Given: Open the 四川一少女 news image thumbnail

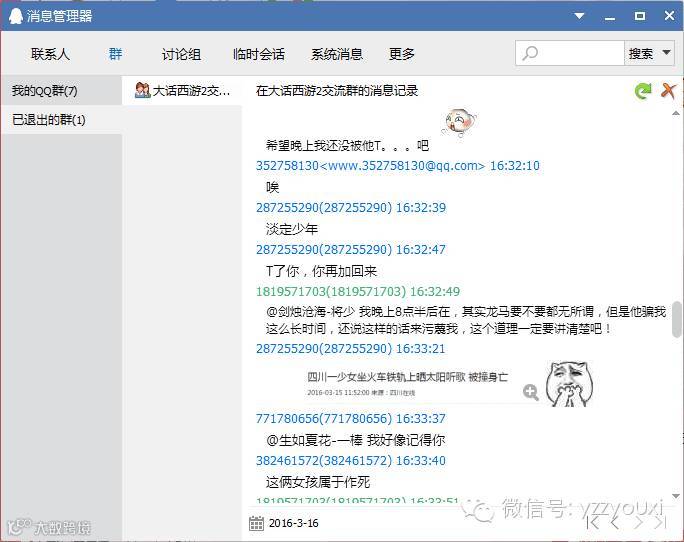Looking at the screenshot, I should [x=407, y=384].
